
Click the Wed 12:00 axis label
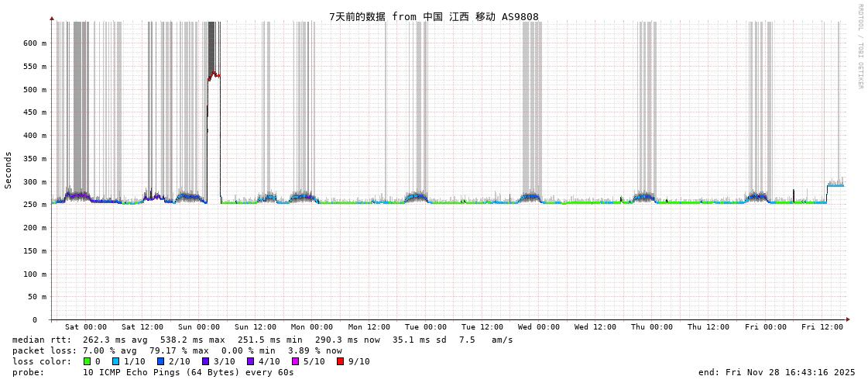[x=595, y=327]
